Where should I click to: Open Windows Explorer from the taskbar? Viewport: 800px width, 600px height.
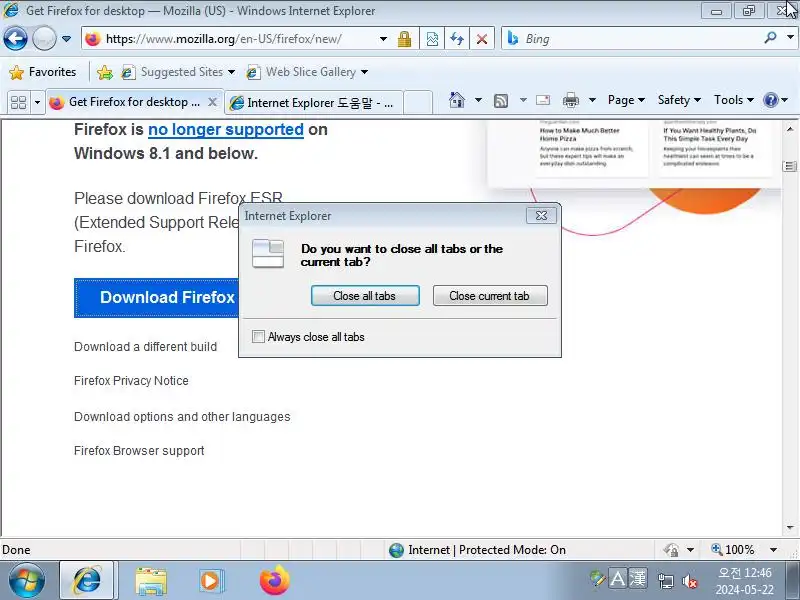[151, 581]
